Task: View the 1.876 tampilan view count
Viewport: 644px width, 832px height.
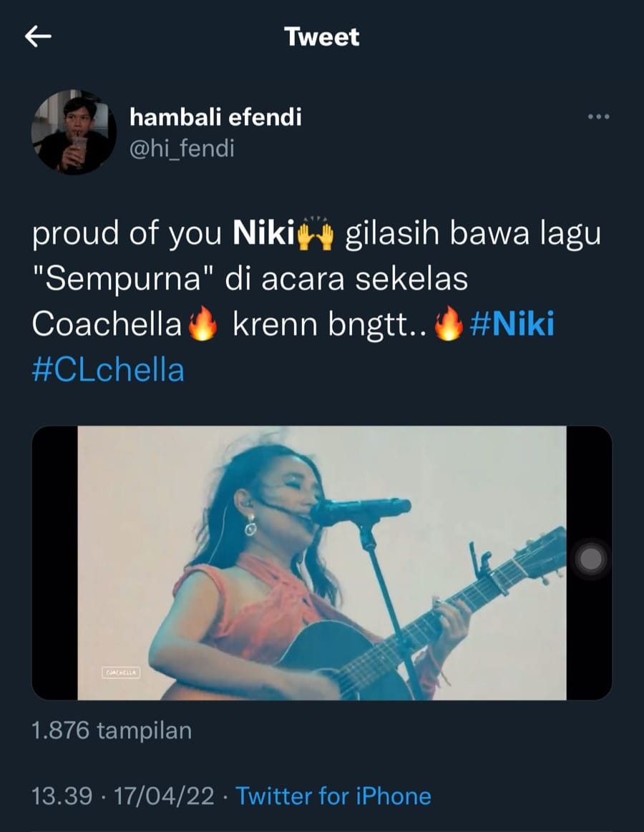Action: 112,730
